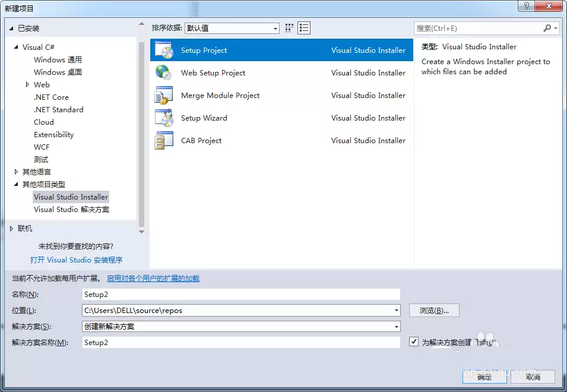This screenshot has height=392, width=567.
Task: Select the Web Setup Project icon
Action: click(164, 72)
